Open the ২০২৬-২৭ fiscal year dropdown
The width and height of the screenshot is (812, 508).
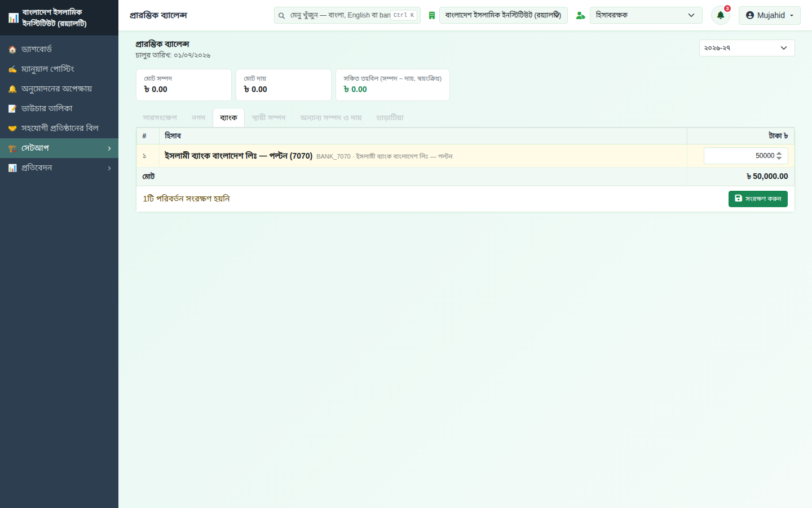pyautogui.click(x=747, y=48)
